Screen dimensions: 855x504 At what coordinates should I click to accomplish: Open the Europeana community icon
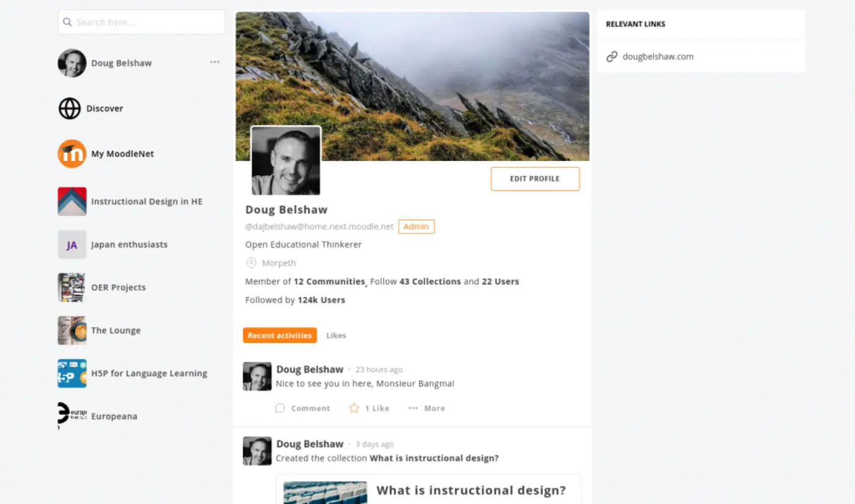point(72,416)
